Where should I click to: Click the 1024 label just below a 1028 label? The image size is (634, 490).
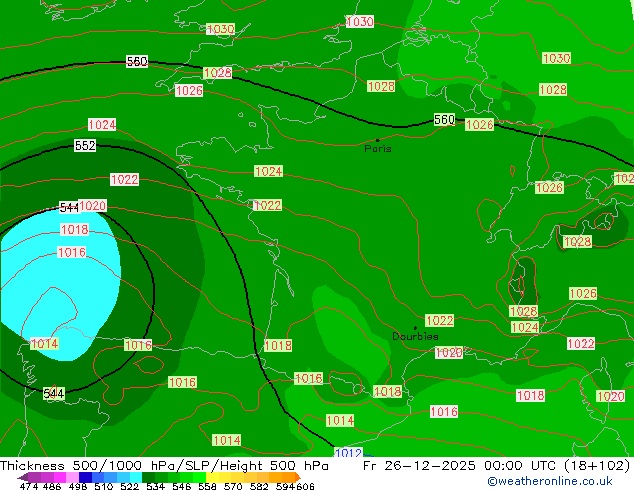525,327
